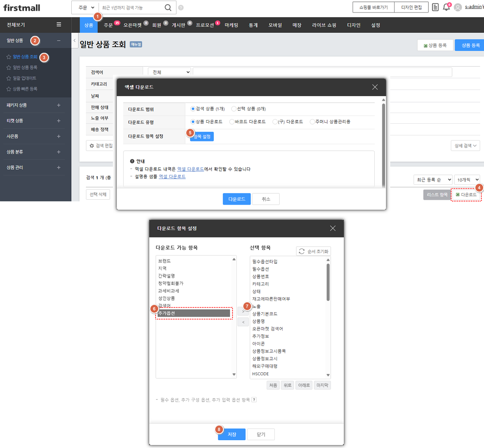The image size is (484, 448).
Task: Click the 다운로드 excel button in list
Action: coord(466,195)
